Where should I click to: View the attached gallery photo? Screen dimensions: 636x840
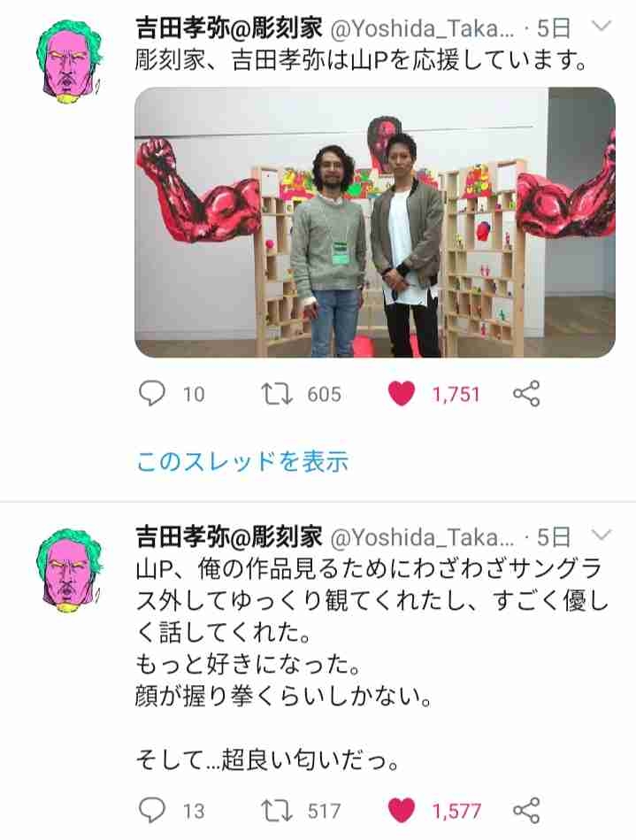coord(375,222)
